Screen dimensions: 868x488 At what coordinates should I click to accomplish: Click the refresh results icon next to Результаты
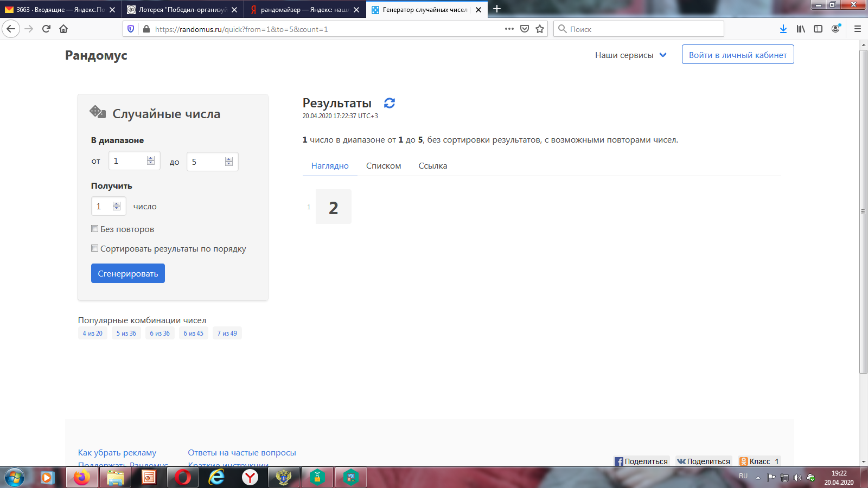coord(390,103)
